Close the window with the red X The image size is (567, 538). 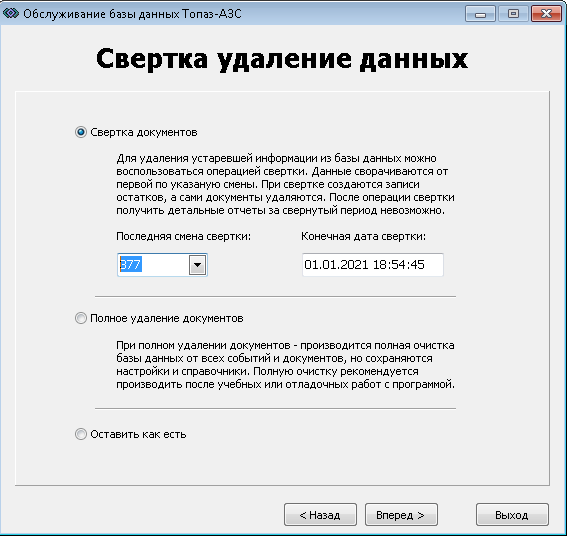pyautogui.click(x=546, y=14)
